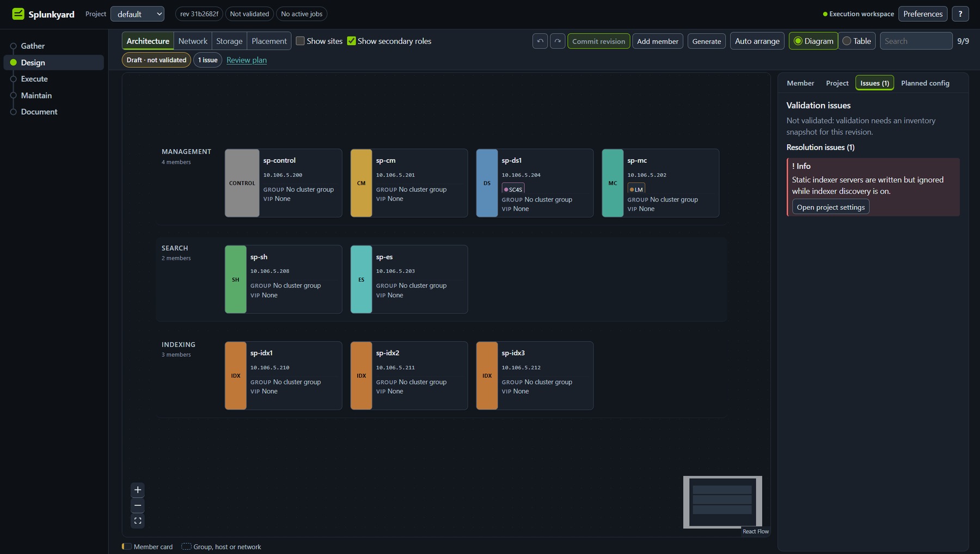Image resolution: width=980 pixels, height=554 pixels.
Task: Click the DS role badge on sp-ds1
Action: click(487, 183)
